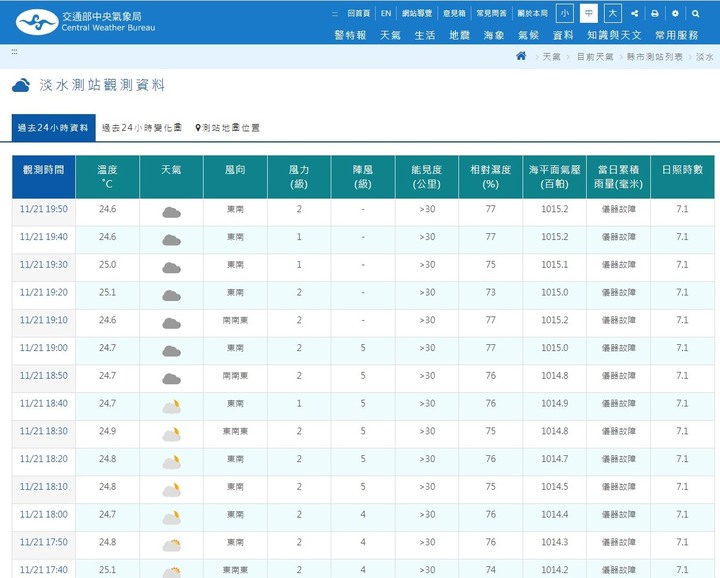Click 縣市測站列表 in the breadcrumb
The width and height of the screenshot is (720, 578).
click(x=655, y=56)
